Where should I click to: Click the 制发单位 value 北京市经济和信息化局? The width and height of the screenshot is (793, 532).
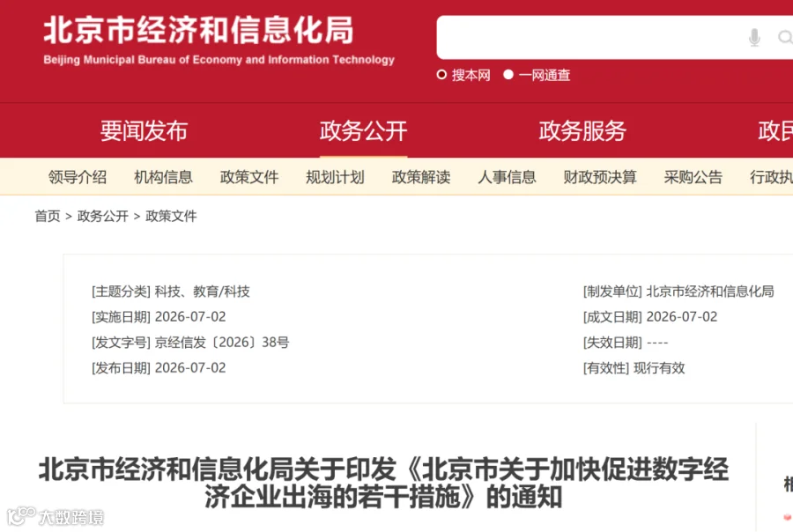pos(710,292)
